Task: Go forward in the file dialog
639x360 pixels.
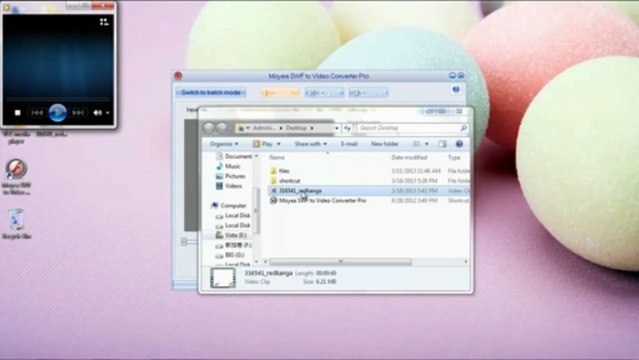Action: (x=222, y=128)
